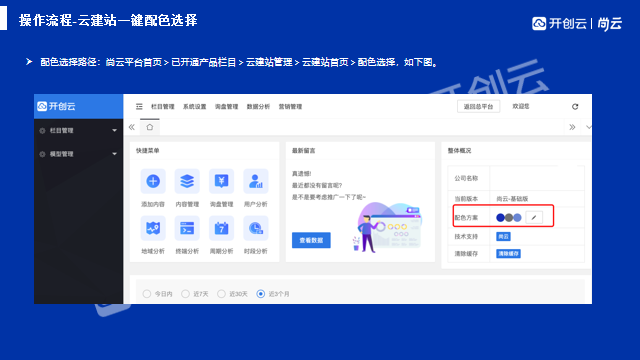This screenshot has height=360, width=640.
Task: Click the pencil edit icon for 配色方案
Action: (x=534, y=218)
